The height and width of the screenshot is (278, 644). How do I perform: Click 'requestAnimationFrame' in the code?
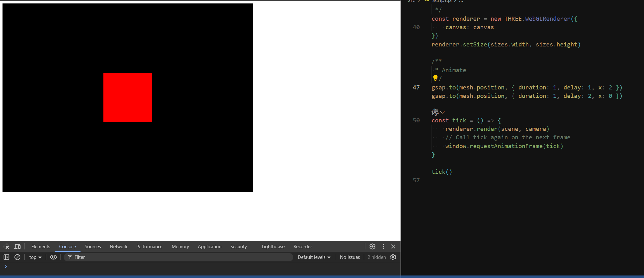506,146
